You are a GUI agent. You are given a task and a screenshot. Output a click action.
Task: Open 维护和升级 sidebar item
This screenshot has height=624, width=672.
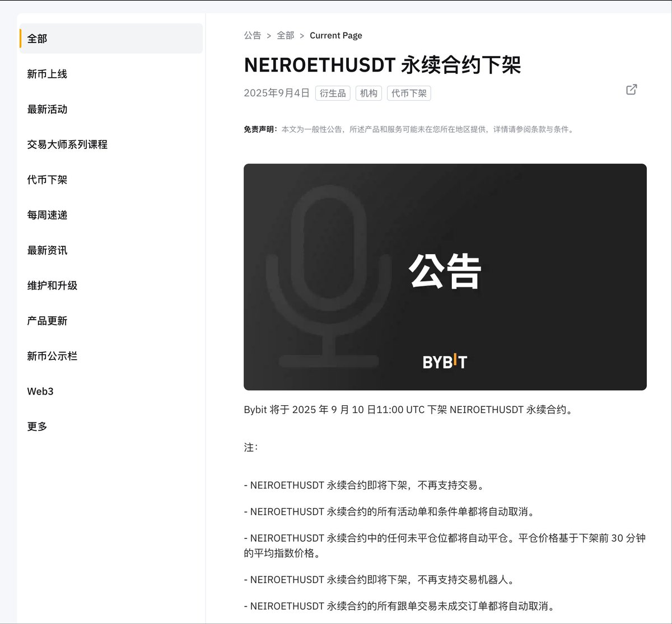point(52,285)
